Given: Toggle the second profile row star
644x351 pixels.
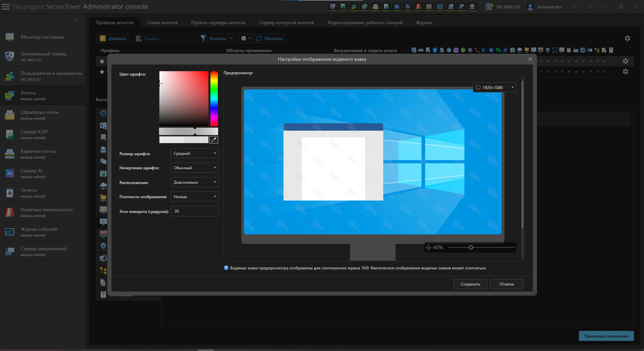Looking at the screenshot, I should coord(102,72).
